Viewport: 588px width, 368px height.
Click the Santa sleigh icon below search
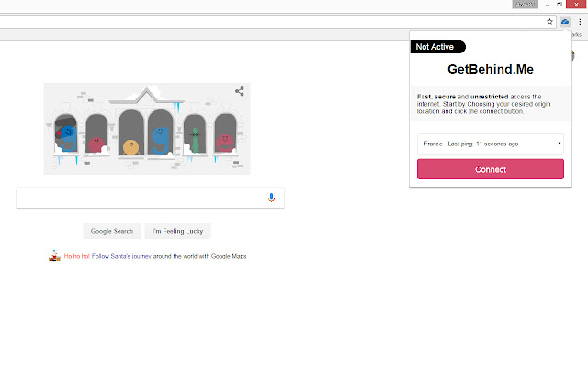pyautogui.click(x=55, y=257)
